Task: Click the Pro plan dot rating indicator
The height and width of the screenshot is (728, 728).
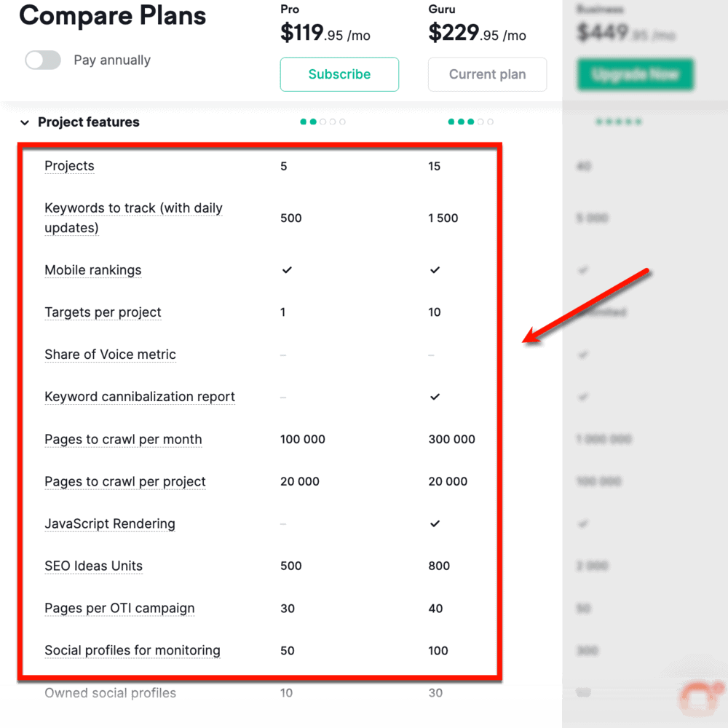Action: [x=323, y=122]
